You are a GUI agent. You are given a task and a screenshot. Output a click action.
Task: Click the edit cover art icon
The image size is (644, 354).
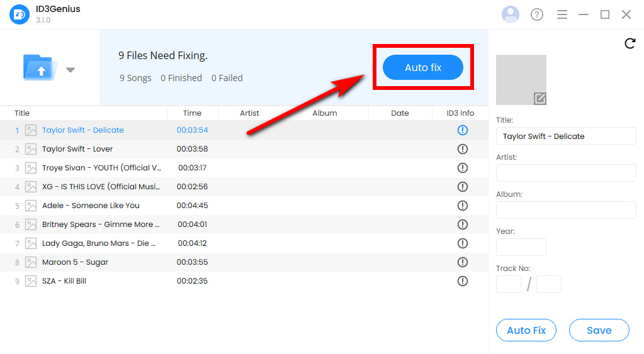click(539, 99)
